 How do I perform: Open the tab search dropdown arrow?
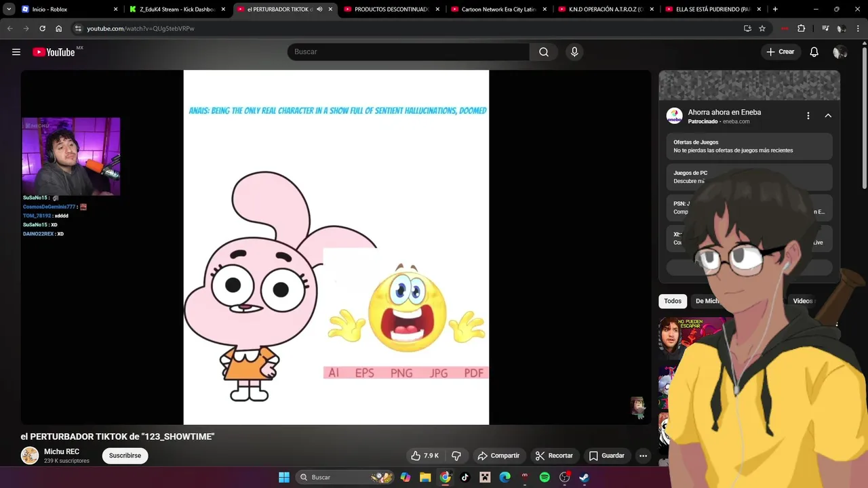[9, 9]
